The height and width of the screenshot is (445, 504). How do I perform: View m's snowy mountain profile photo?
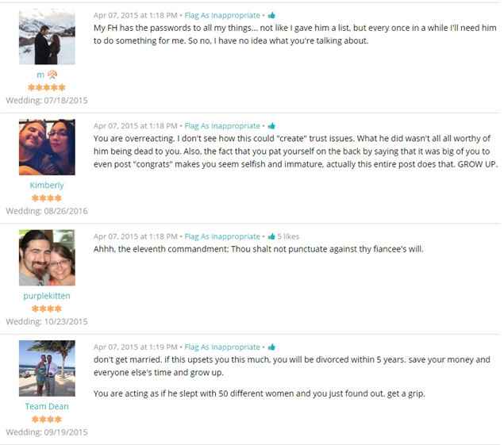click(x=47, y=36)
